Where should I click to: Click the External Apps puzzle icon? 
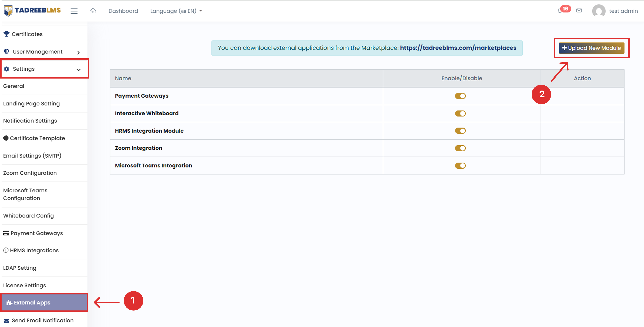click(9, 302)
